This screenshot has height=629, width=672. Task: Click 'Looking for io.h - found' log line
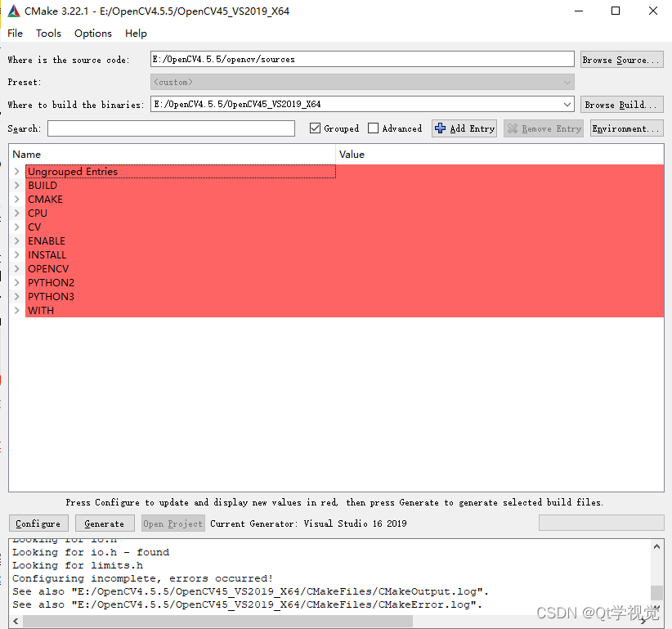point(91,552)
